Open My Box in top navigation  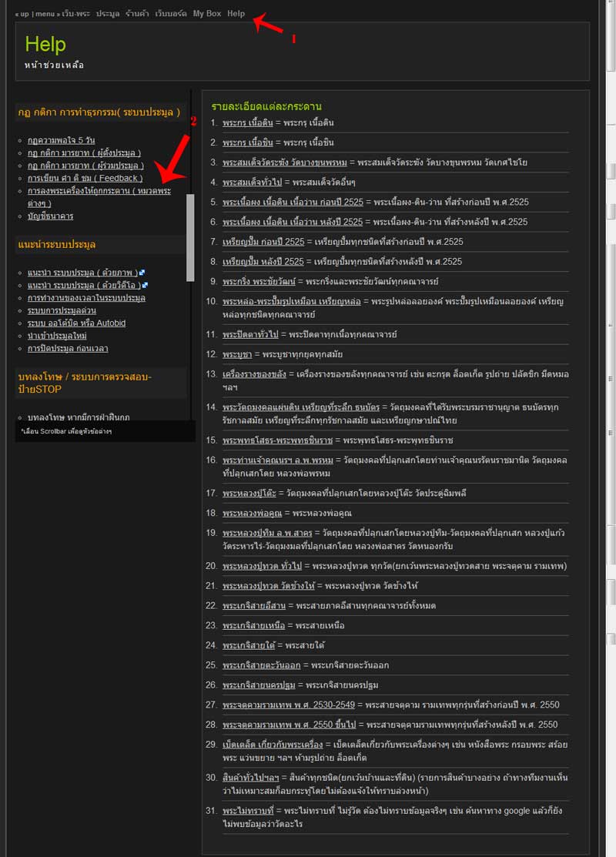(x=206, y=14)
